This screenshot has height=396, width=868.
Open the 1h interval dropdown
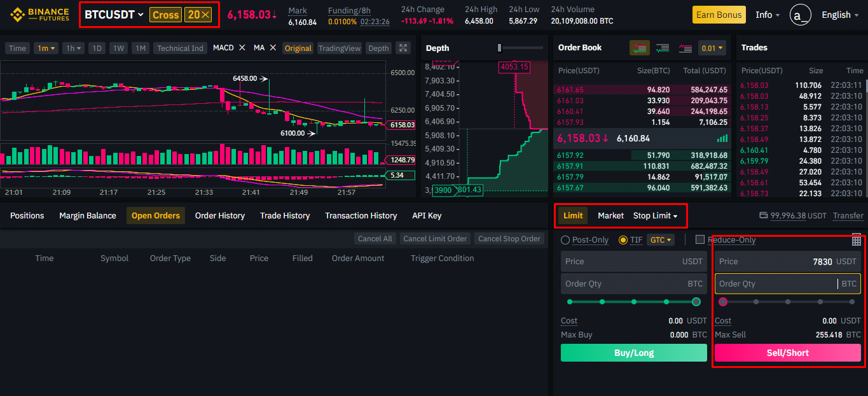pos(74,48)
